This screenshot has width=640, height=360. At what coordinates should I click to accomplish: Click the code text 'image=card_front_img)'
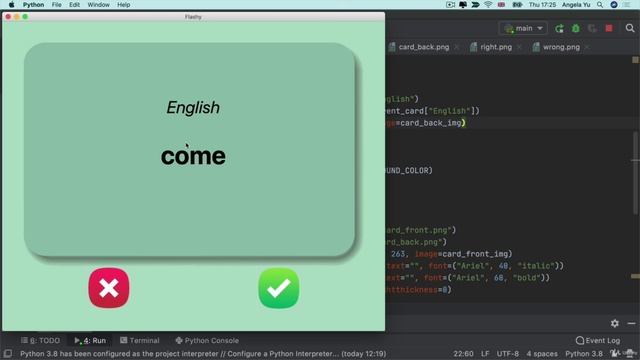[x=463, y=254]
